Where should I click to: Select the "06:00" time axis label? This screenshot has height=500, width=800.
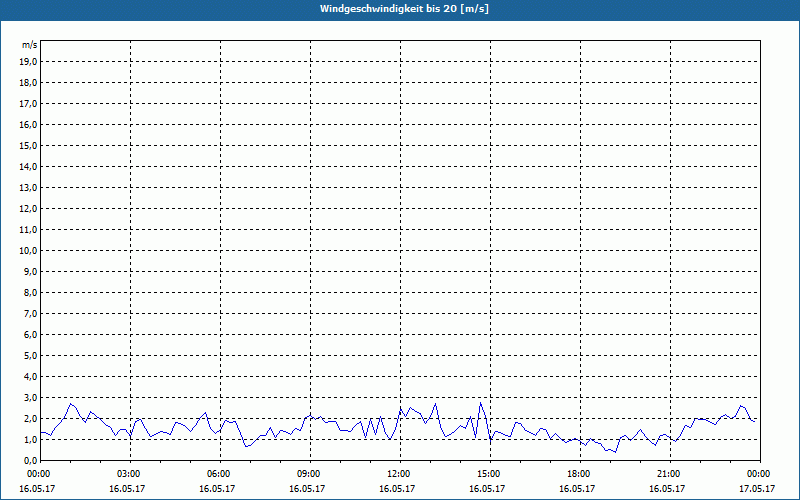[220, 474]
